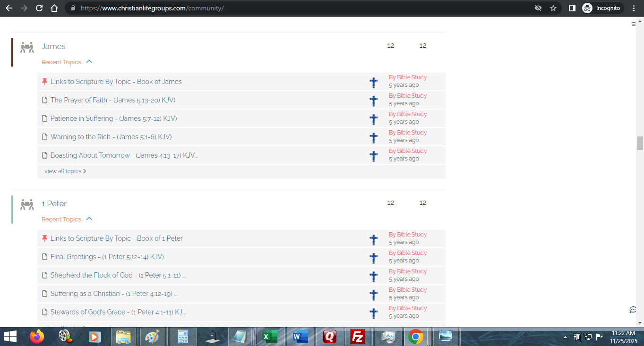
Task: Click cross avatar beside Final Greetings topic
Action: pos(373,258)
